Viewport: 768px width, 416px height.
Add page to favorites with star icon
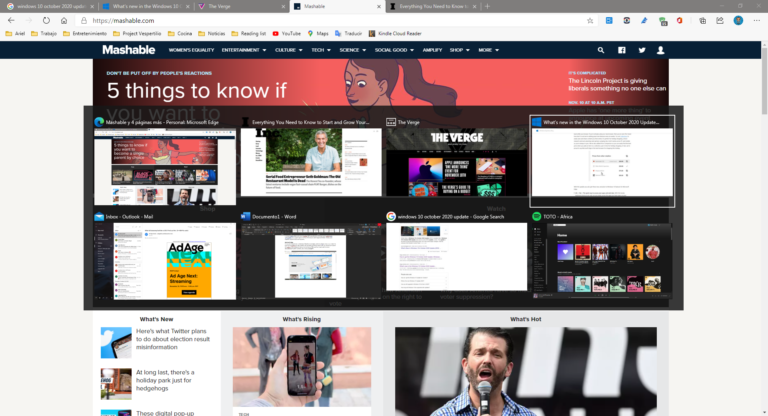pyautogui.click(x=590, y=21)
